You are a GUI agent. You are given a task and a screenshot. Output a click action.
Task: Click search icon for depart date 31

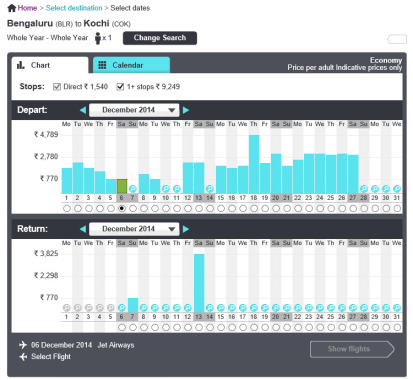(397, 189)
